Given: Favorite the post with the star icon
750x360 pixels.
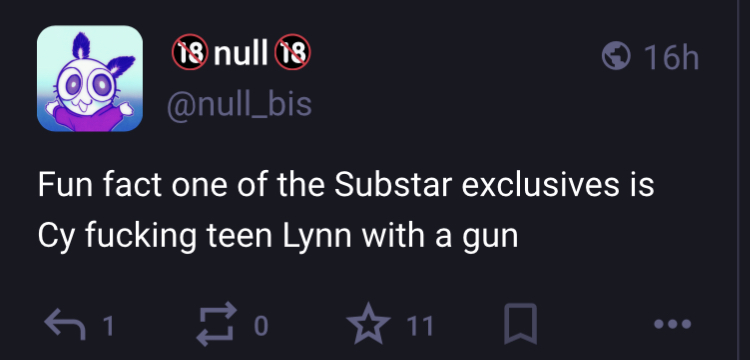Looking at the screenshot, I should coord(368,324).
